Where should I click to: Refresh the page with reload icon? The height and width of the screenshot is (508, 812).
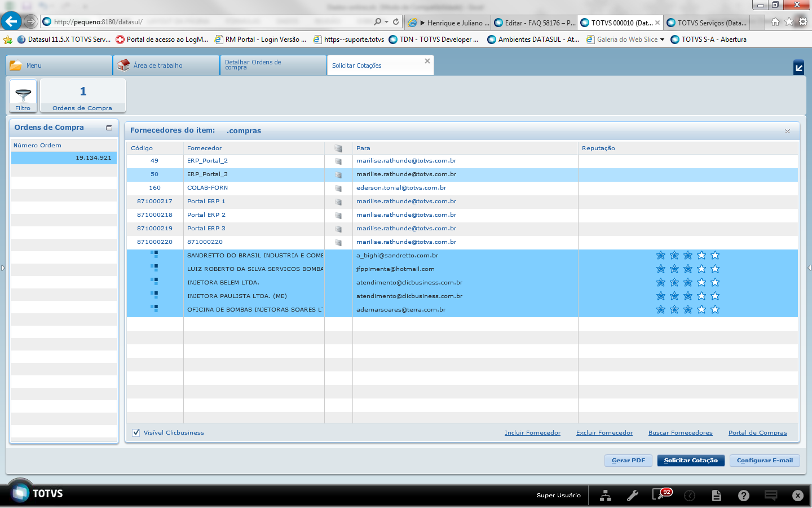tap(396, 22)
